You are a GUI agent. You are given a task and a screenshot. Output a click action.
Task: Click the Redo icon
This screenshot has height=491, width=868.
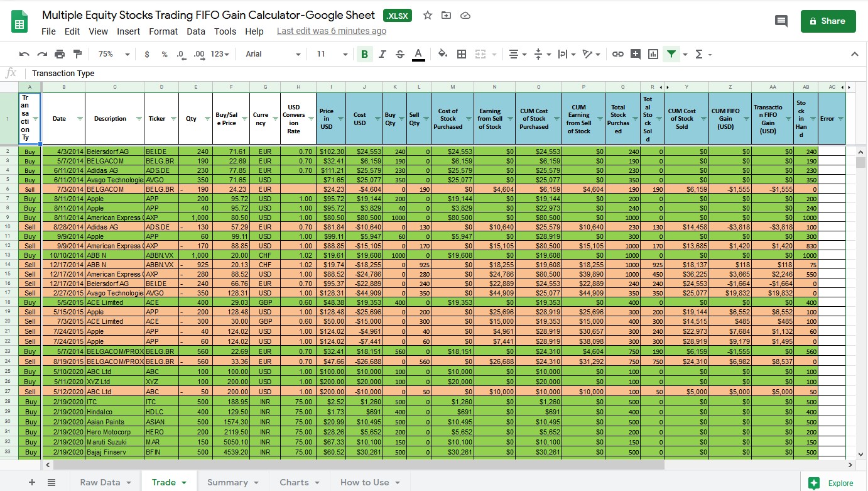click(x=42, y=54)
